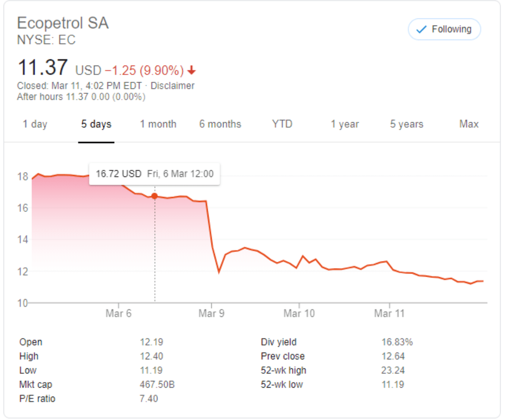This screenshot has width=505, height=420.
Task: Open the 5 years tab
Action: pyautogui.click(x=407, y=124)
